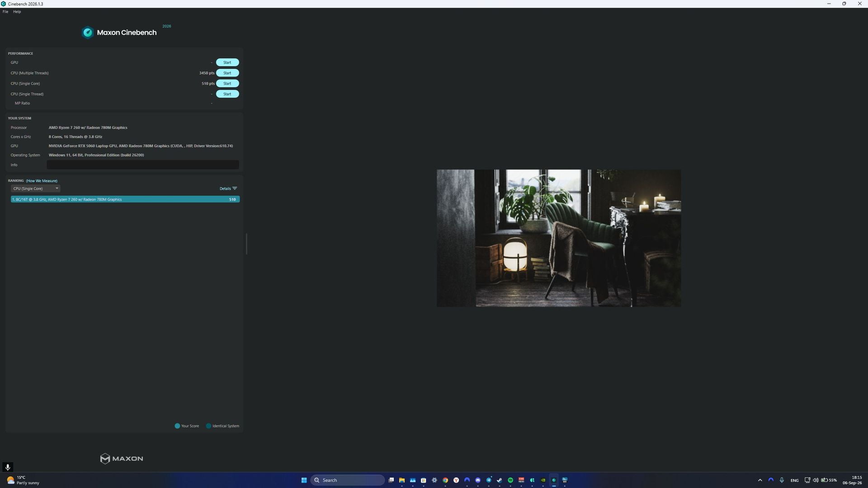Screen dimensions: 868x488
Task: Open Spotify from taskbar
Action: (x=510, y=480)
